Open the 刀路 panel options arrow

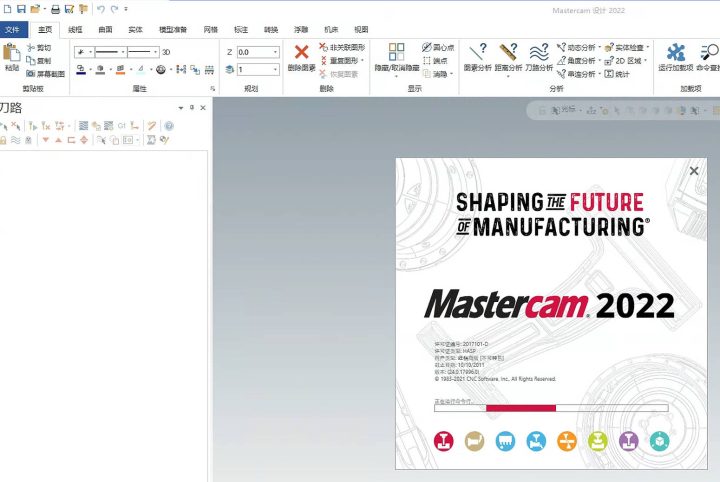pyautogui.click(x=180, y=108)
